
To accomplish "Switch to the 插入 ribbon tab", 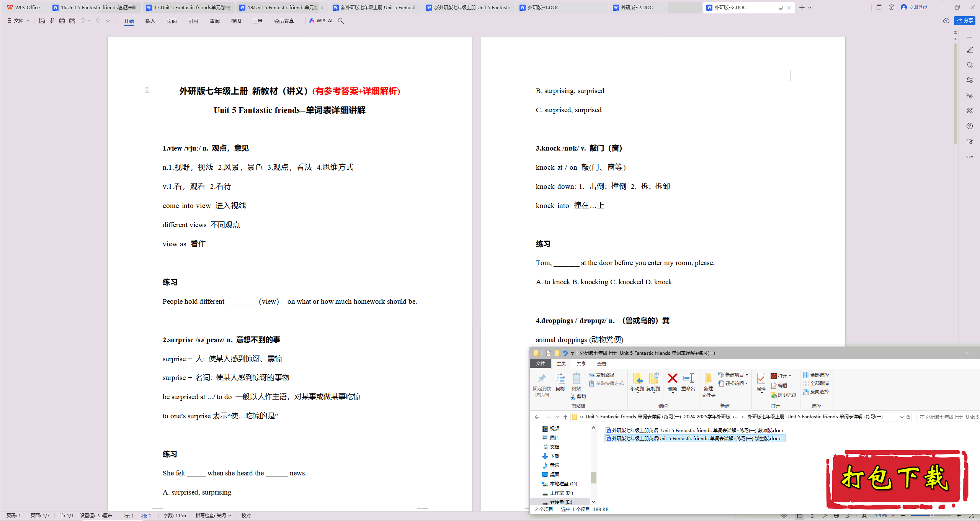I will point(150,21).
